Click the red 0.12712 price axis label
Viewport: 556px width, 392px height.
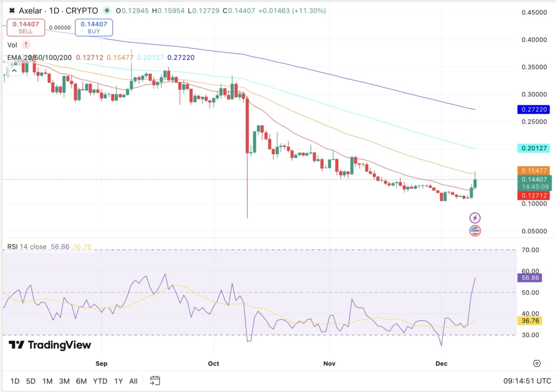533,195
